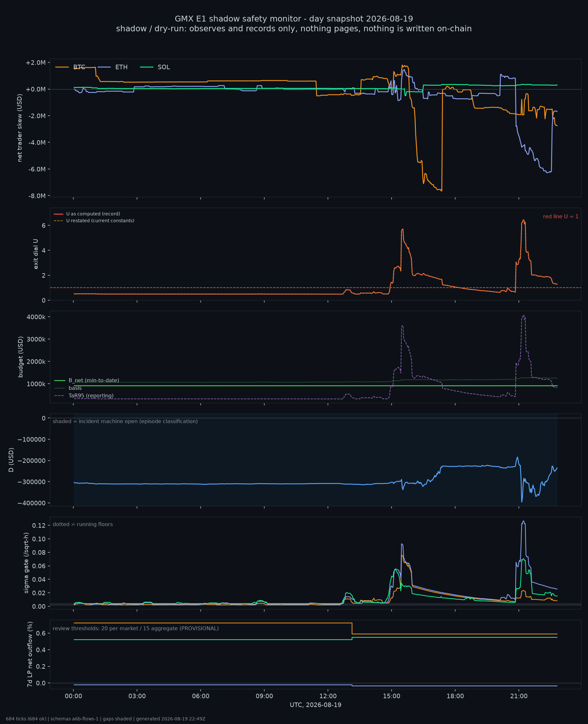Click the SOL legend line sample
588x724 pixels.
[x=147, y=67]
